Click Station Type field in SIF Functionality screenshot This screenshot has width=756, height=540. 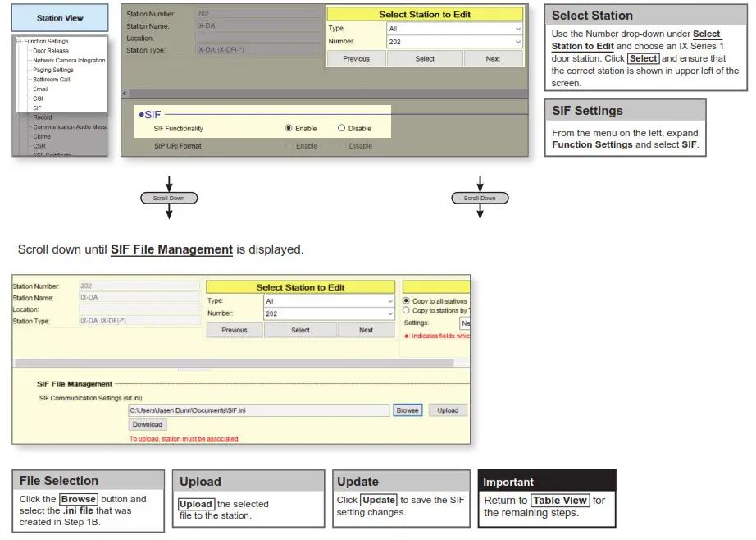258,50
